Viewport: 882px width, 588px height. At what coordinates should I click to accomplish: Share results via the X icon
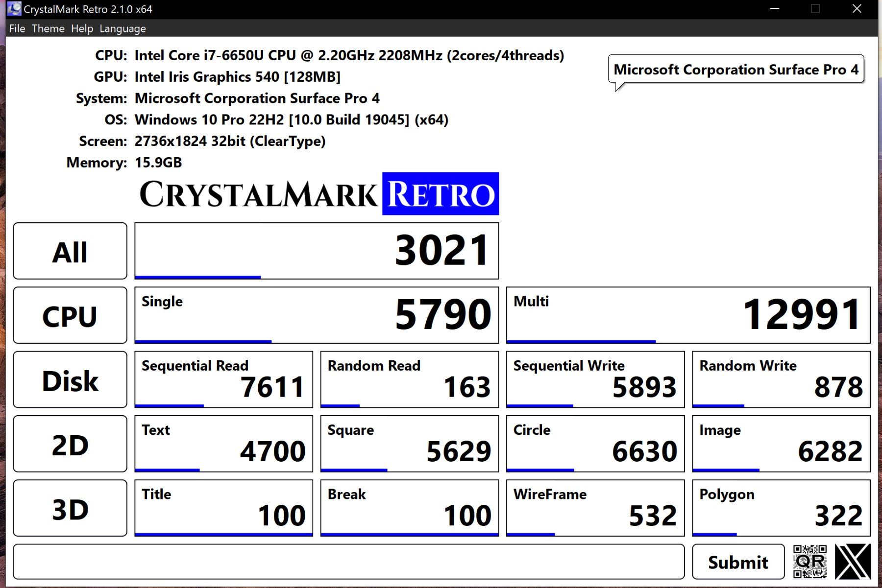[853, 562]
